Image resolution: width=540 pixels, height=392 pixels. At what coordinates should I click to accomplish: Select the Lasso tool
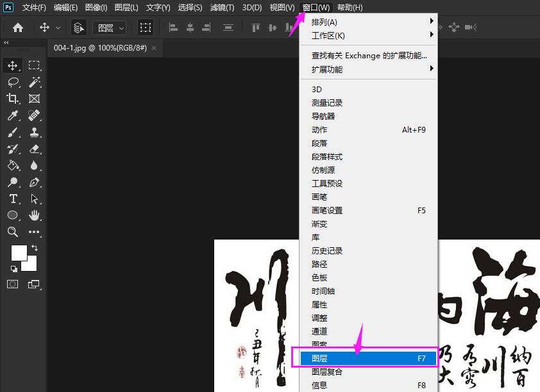coord(13,82)
